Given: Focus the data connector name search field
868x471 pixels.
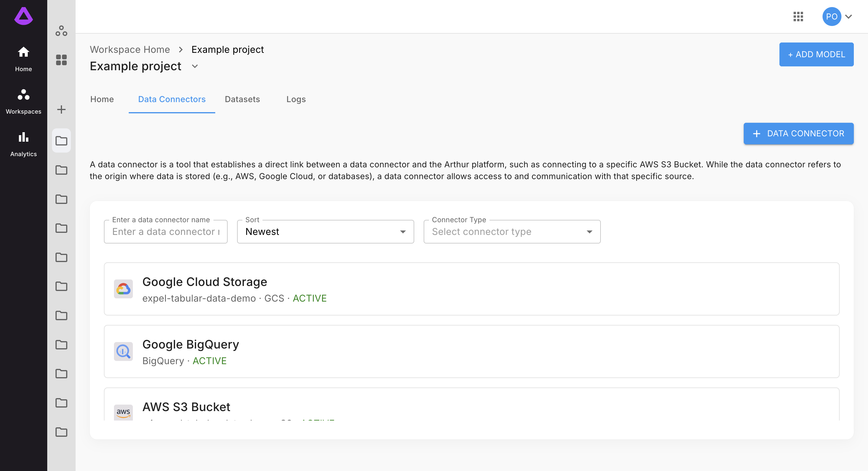Looking at the screenshot, I should tap(166, 231).
